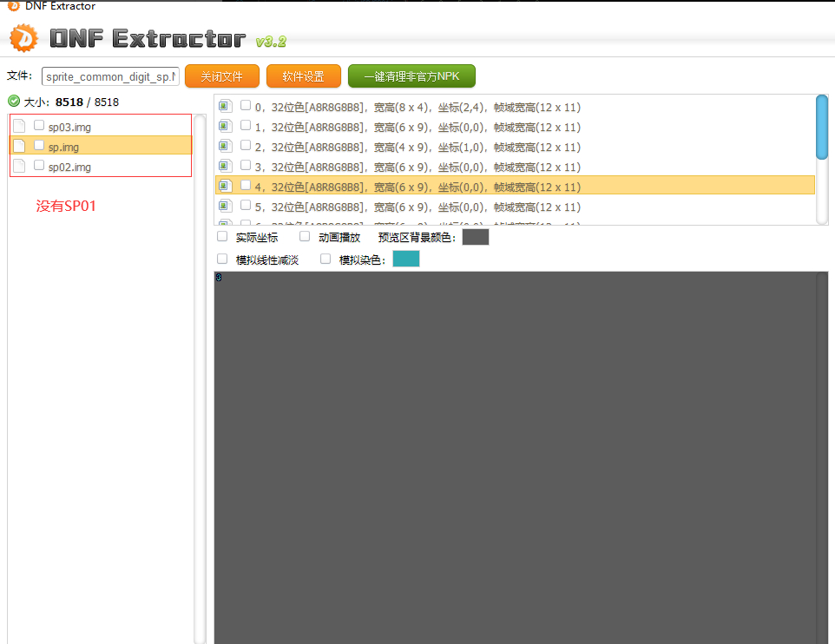
Task: Click the 关闭文件 button
Action: [x=221, y=76]
